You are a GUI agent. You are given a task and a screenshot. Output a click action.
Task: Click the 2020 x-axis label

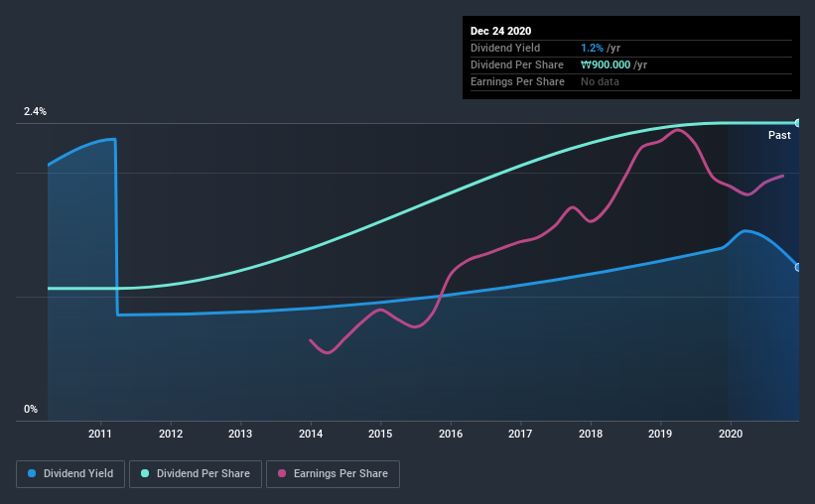click(x=731, y=434)
